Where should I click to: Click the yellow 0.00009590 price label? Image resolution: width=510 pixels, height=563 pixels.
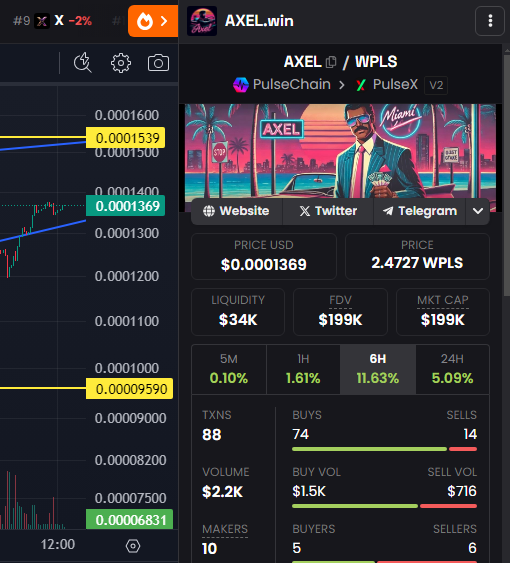[129, 389]
